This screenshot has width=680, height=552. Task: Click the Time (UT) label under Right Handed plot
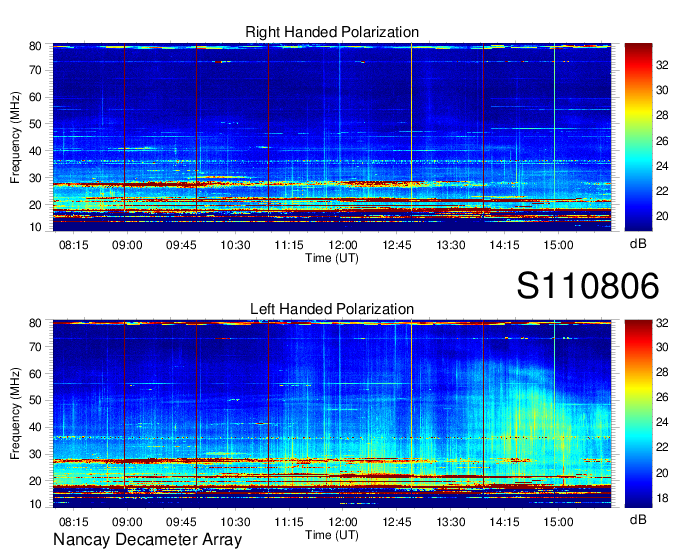tap(332, 258)
